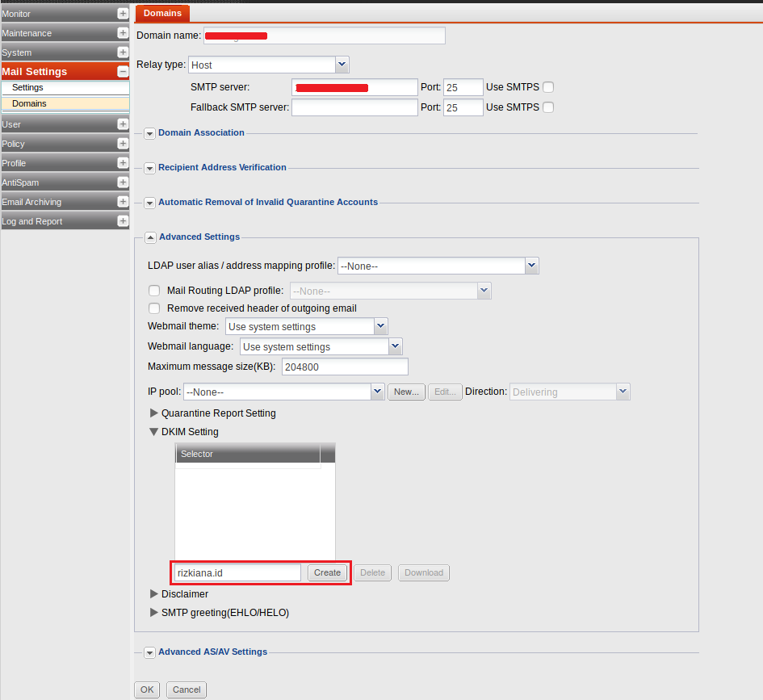Expand the Policy sidebar section plus icon
This screenshot has height=700, width=763.
point(122,143)
